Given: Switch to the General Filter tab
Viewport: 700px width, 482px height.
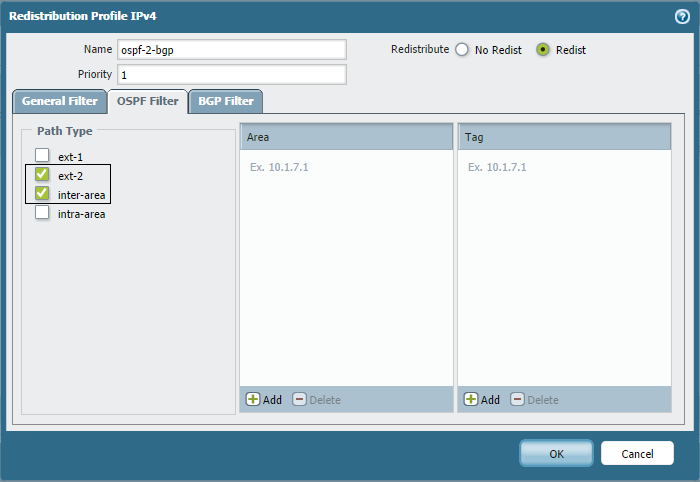Looking at the screenshot, I should (60, 101).
